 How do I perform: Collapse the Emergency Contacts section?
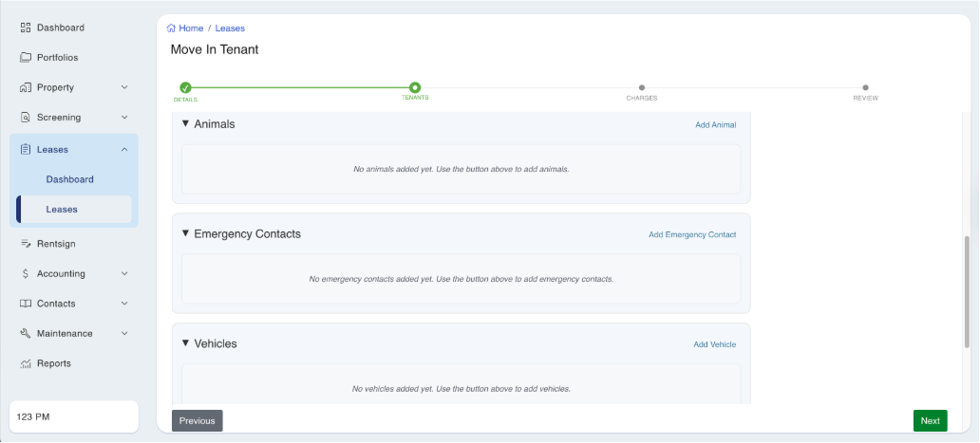pos(185,234)
